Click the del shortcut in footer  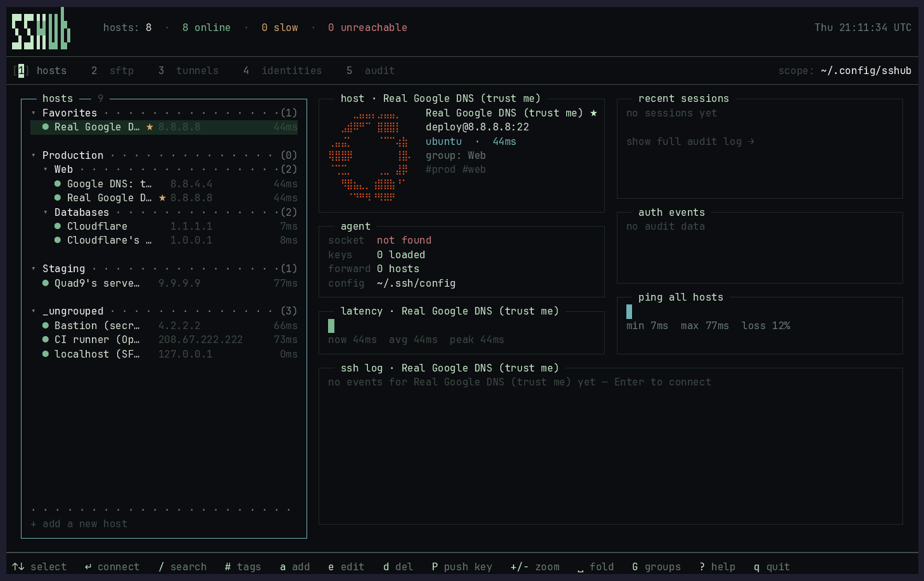coord(398,567)
